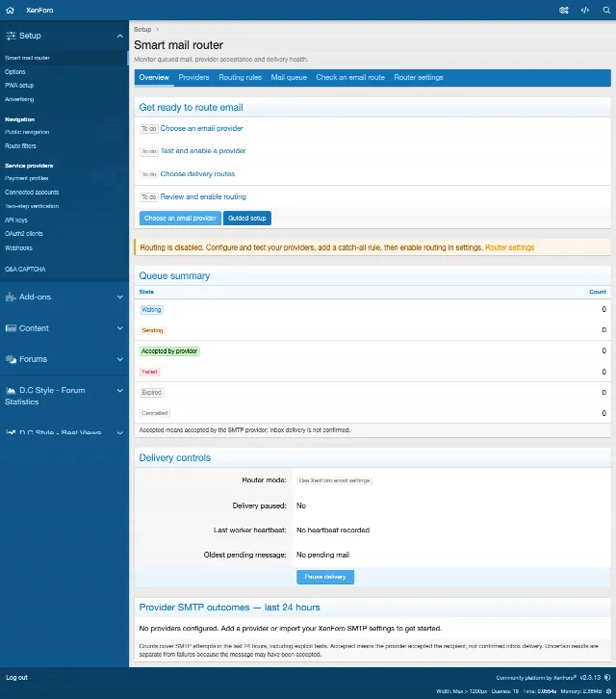This screenshot has height=699, width=616.
Task: Click the Waiting state label
Action: pos(151,310)
